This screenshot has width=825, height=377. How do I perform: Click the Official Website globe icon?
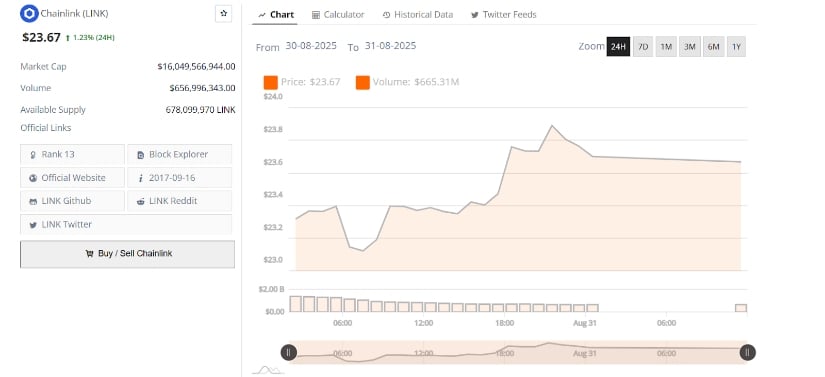click(33, 178)
